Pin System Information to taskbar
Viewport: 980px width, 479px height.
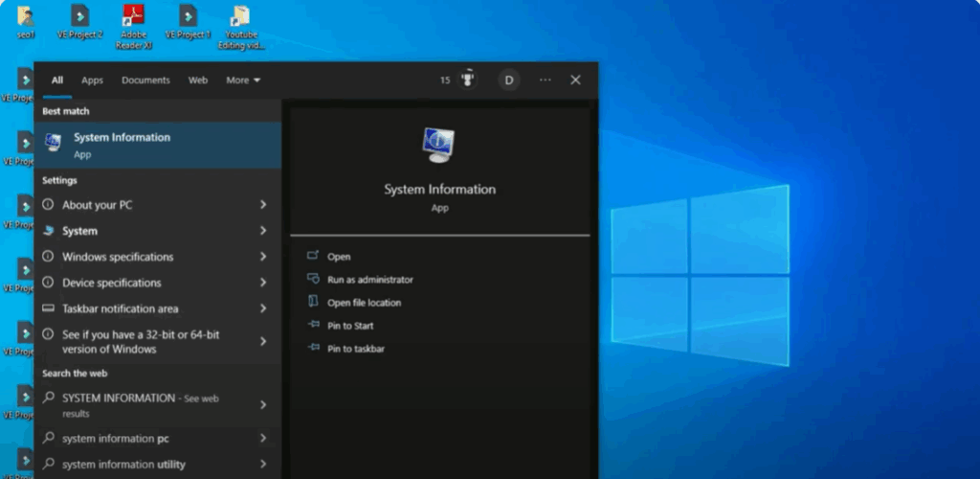pyautogui.click(x=355, y=349)
